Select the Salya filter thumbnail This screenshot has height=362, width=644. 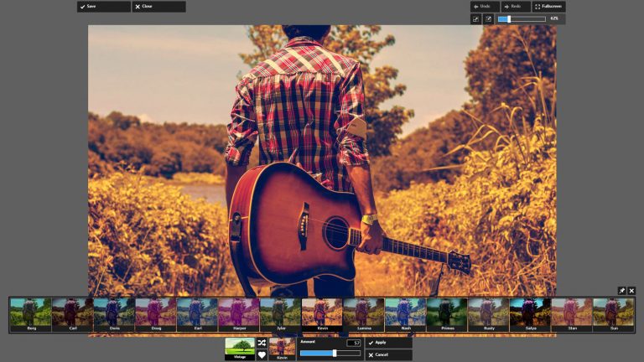530,315
